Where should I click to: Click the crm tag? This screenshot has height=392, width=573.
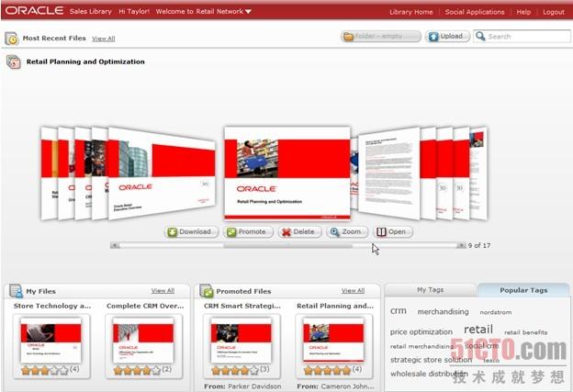[x=399, y=311]
